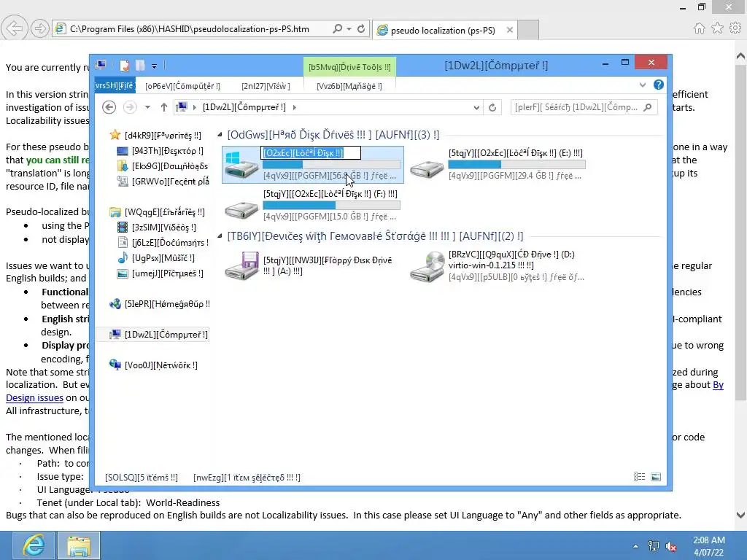Screen dimensions: 747x560
Task: Click Explorer's Help question mark icon
Action: click(x=659, y=85)
